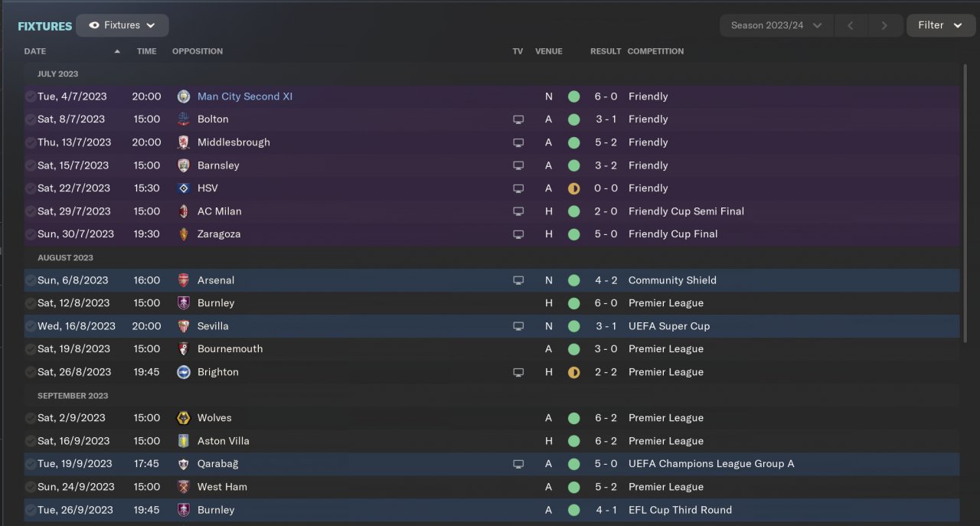The image size is (980, 526).
Task: Expand the Filter dropdown
Action: coord(939,25)
